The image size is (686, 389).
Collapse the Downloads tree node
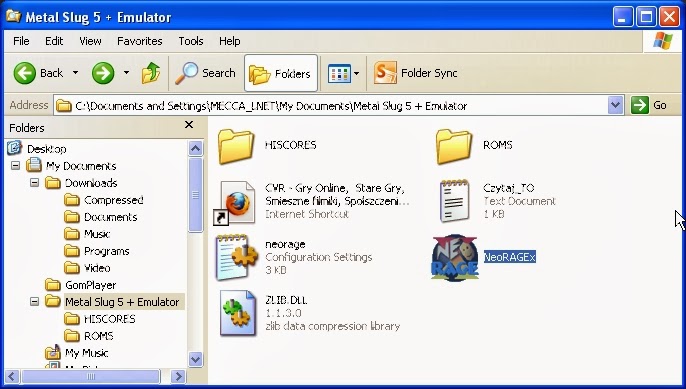pyautogui.click(x=35, y=183)
